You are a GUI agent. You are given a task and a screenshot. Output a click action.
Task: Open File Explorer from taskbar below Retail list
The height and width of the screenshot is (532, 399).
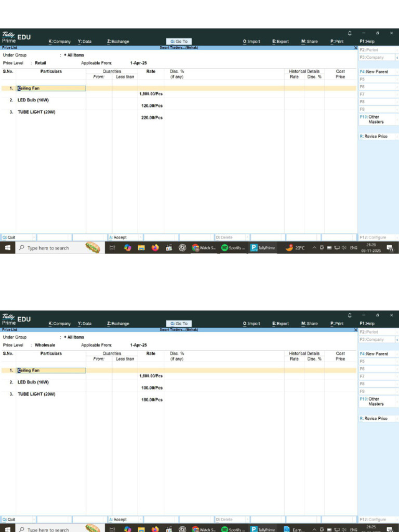point(141,248)
